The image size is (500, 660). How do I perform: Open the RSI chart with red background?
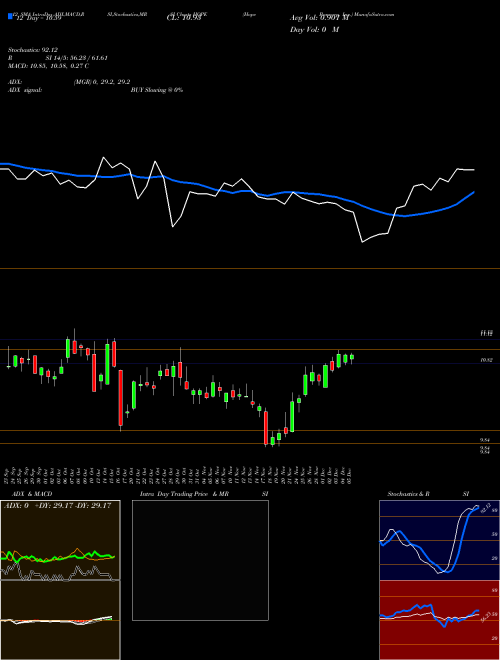(x=439, y=620)
